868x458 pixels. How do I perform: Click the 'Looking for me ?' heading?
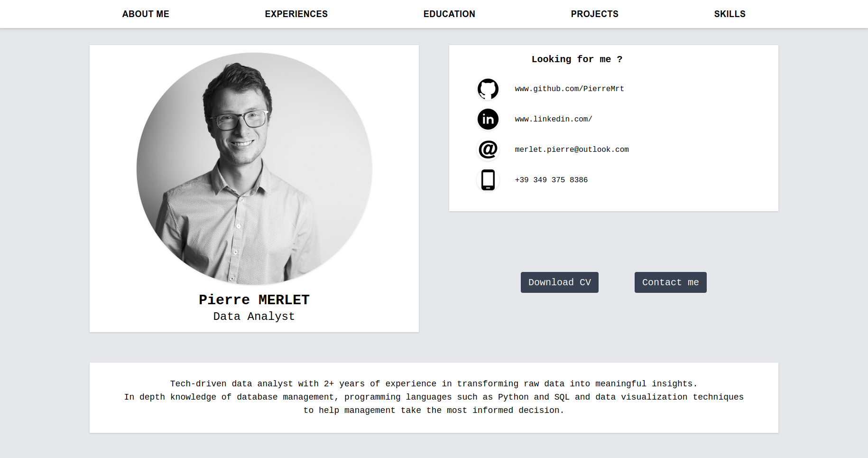[577, 59]
